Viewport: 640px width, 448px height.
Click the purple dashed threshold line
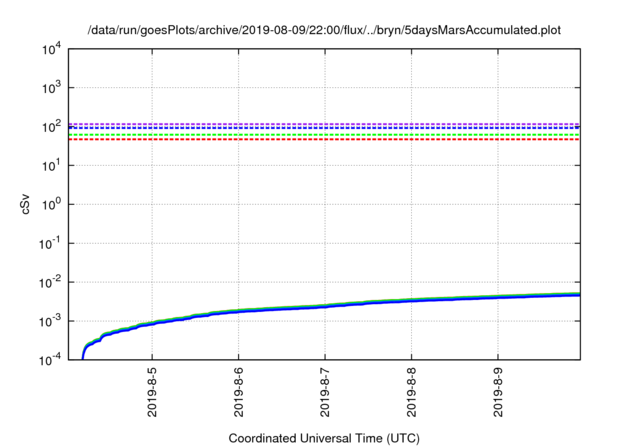pyautogui.click(x=324, y=124)
